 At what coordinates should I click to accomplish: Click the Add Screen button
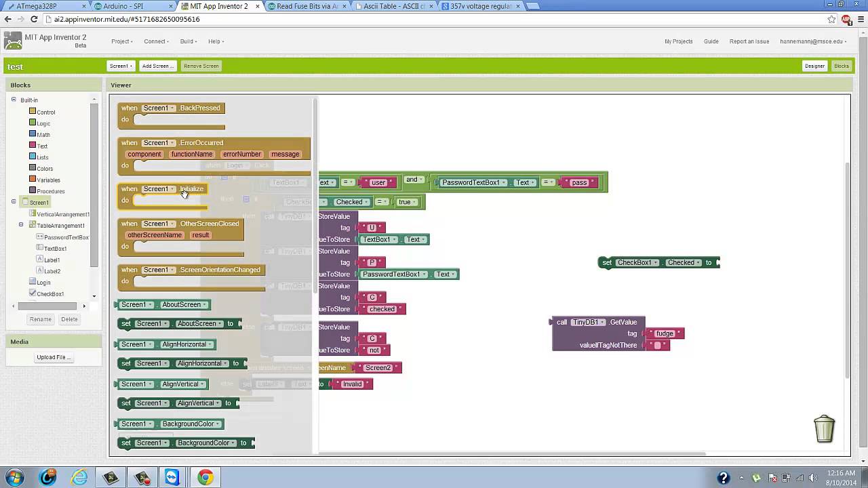pyautogui.click(x=157, y=66)
